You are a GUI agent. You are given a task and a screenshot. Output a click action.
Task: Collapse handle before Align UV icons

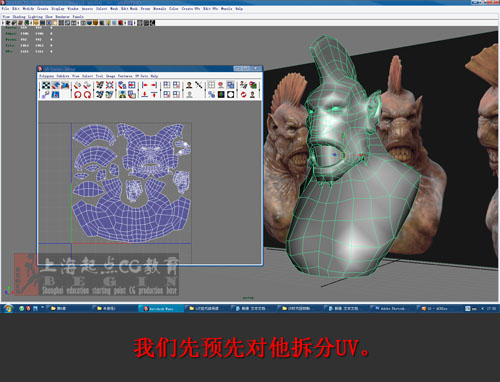pos(139,90)
